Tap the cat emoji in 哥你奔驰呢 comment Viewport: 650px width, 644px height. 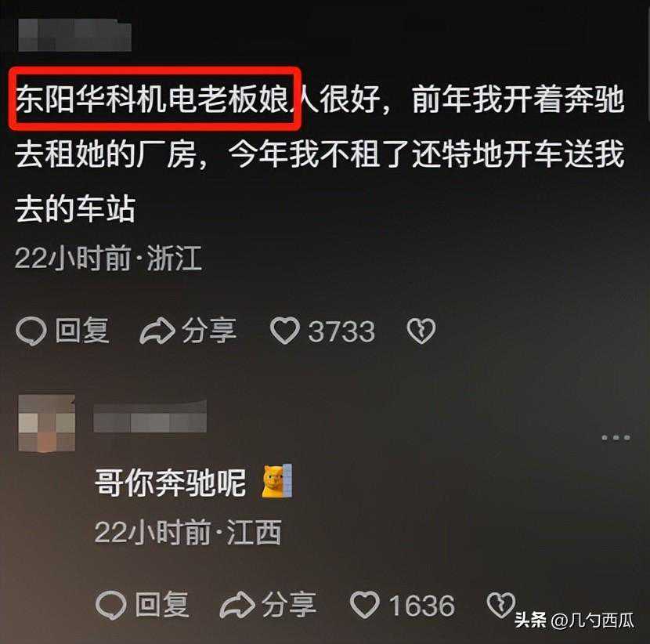click(277, 482)
